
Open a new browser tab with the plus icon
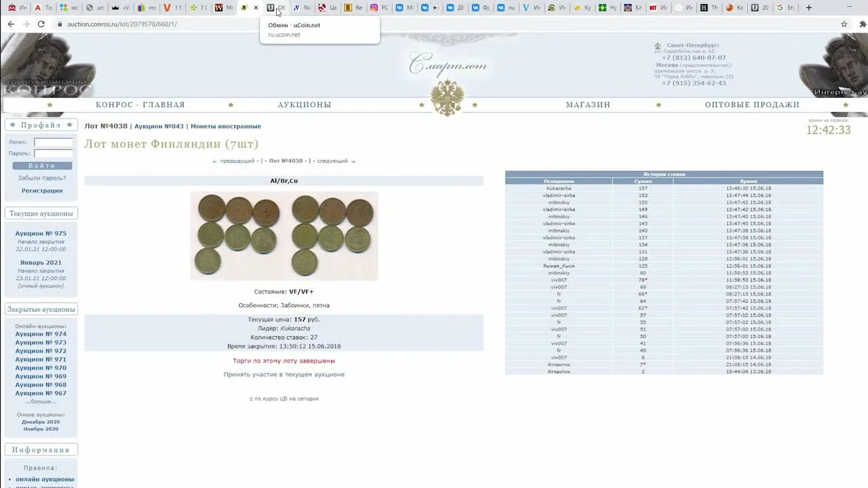[808, 7]
